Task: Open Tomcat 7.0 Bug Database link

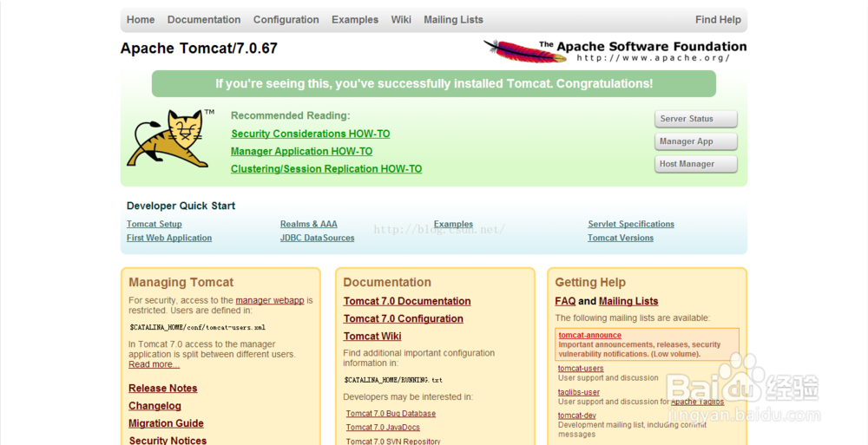Action: [x=391, y=414]
